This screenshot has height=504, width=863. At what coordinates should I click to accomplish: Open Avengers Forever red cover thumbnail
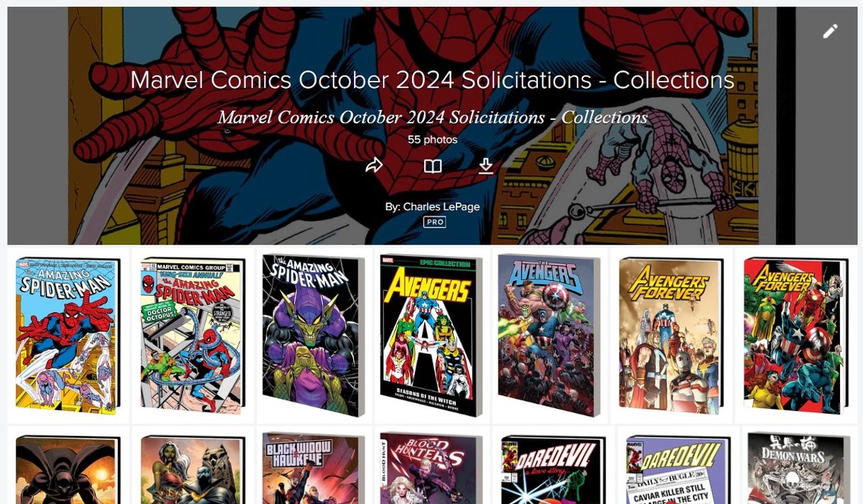[796, 335]
